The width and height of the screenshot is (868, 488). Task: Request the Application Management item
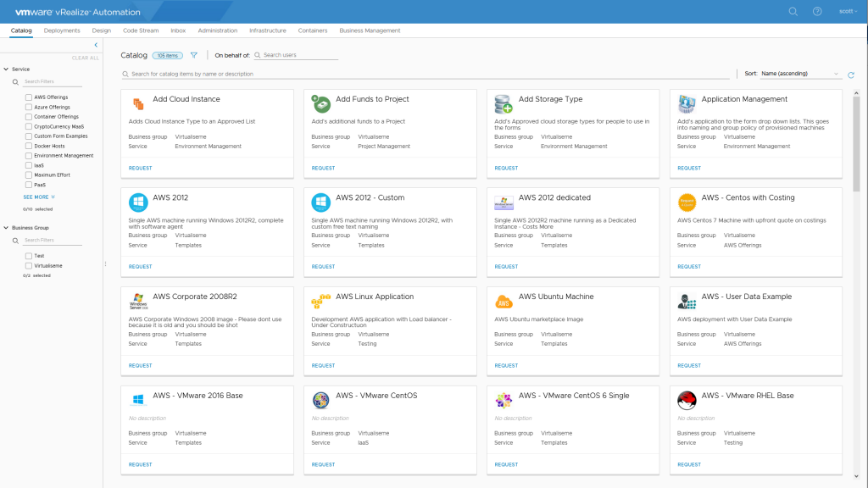[x=689, y=169]
